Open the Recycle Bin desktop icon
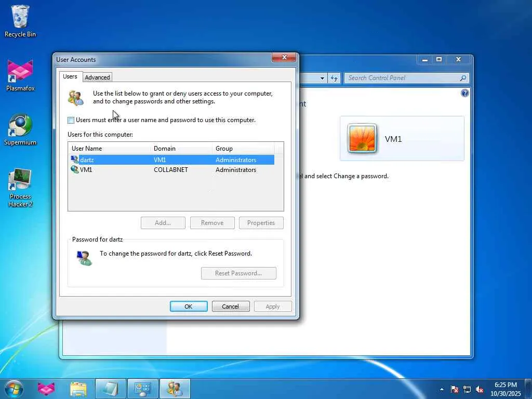Image resolution: width=532 pixels, height=399 pixels. tap(20, 21)
